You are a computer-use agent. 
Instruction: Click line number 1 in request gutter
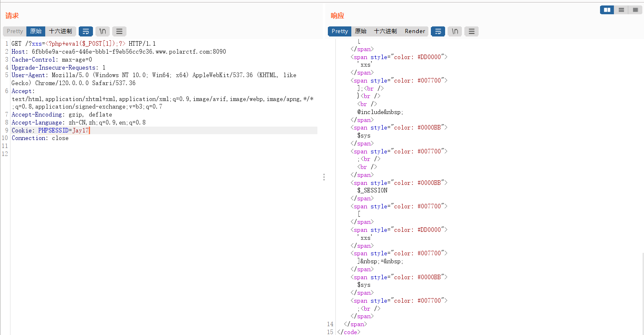click(x=7, y=44)
